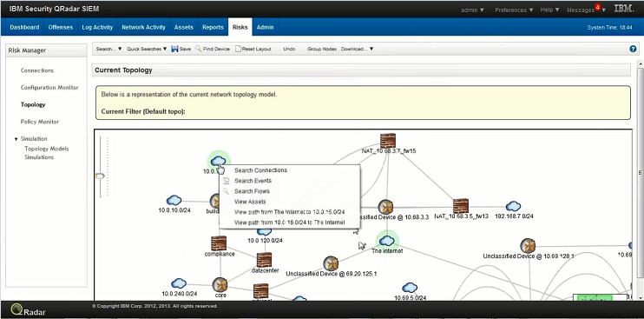Screen dimensions: 644x319
Task: Click the topology overview minimap
Action: click(x=600, y=297)
